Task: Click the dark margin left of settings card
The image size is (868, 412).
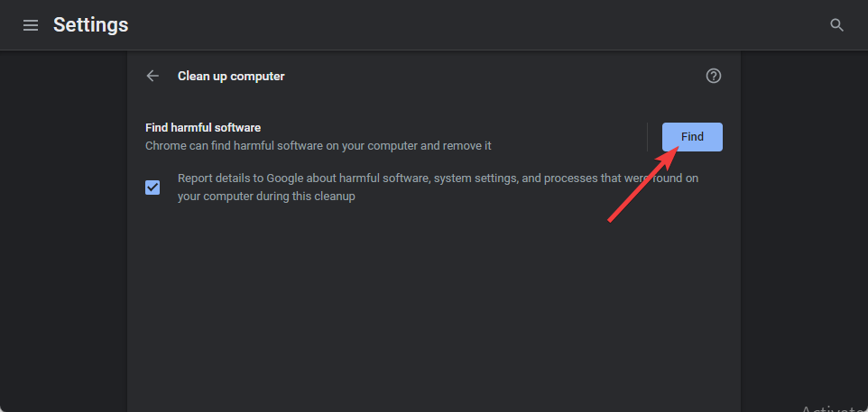Action: pyautogui.click(x=64, y=231)
